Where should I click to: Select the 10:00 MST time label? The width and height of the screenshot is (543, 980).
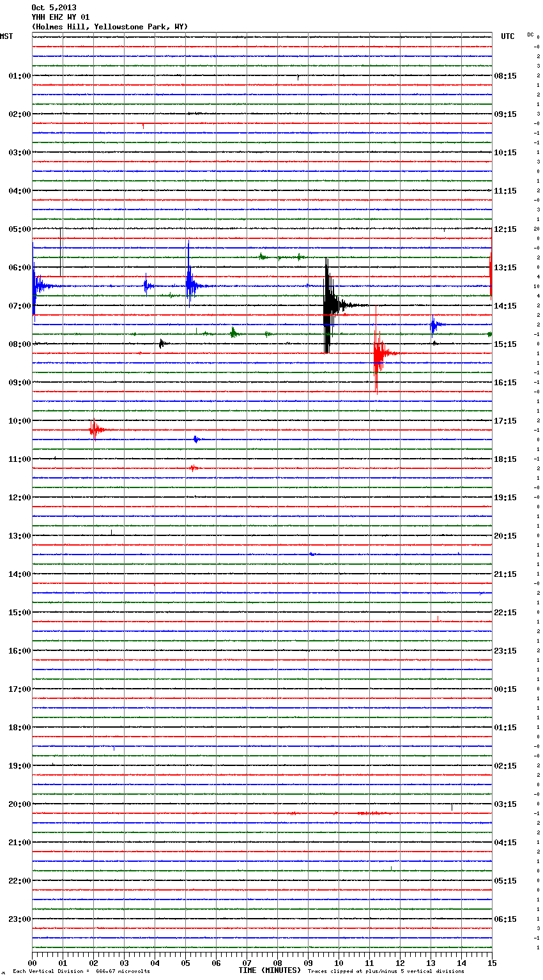[x=20, y=421]
